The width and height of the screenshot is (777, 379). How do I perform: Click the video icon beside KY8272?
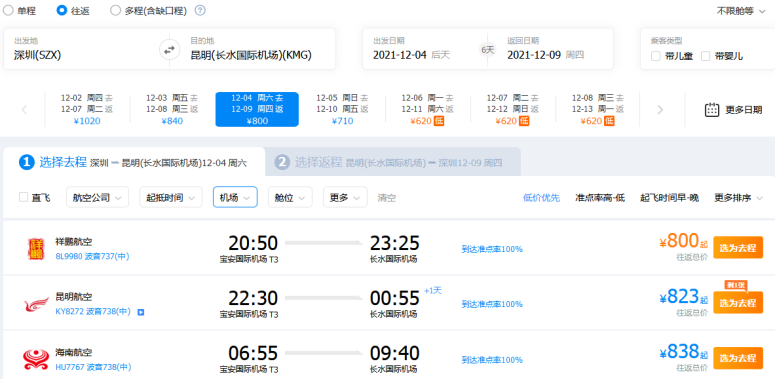coord(141,312)
